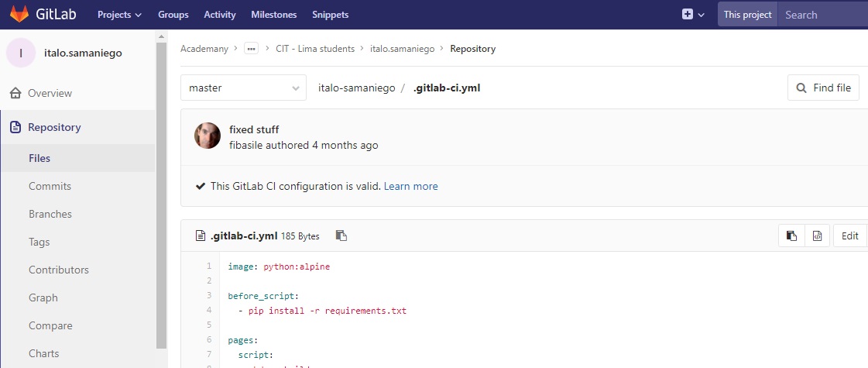
Task: Click the magnifier icon in Find file
Action: click(801, 88)
